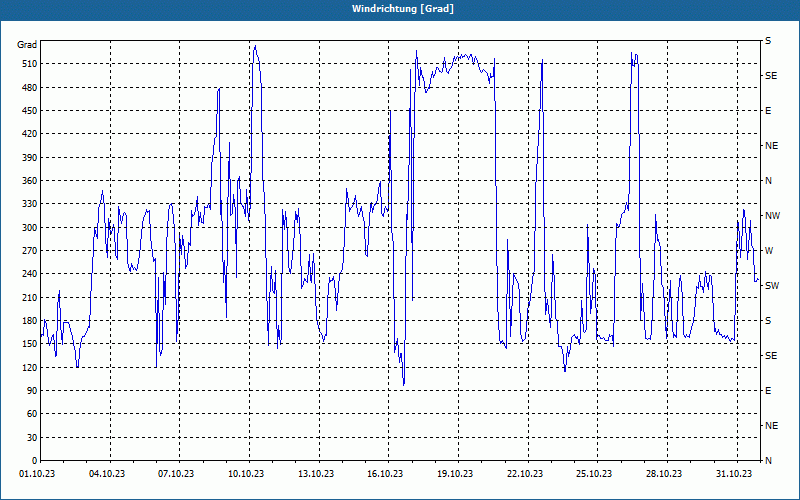Click the 25.10.23 date label
Image resolution: width=800 pixels, height=500 pixels.
(x=594, y=474)
